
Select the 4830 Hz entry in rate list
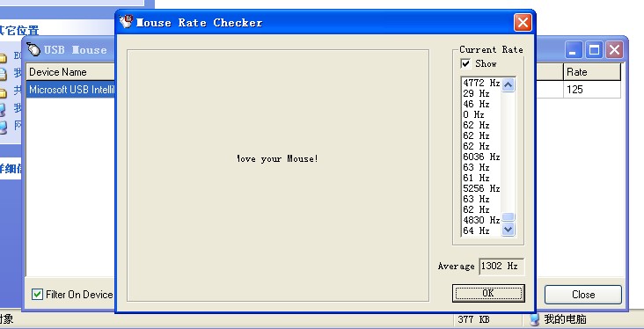[481, 220]
